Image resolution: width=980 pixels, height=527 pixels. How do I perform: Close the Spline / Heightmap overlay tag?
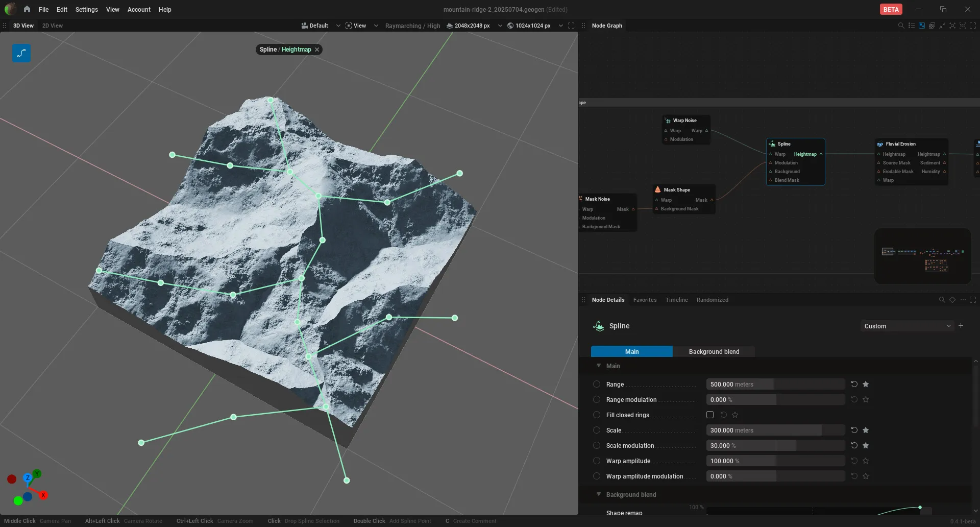317,50
